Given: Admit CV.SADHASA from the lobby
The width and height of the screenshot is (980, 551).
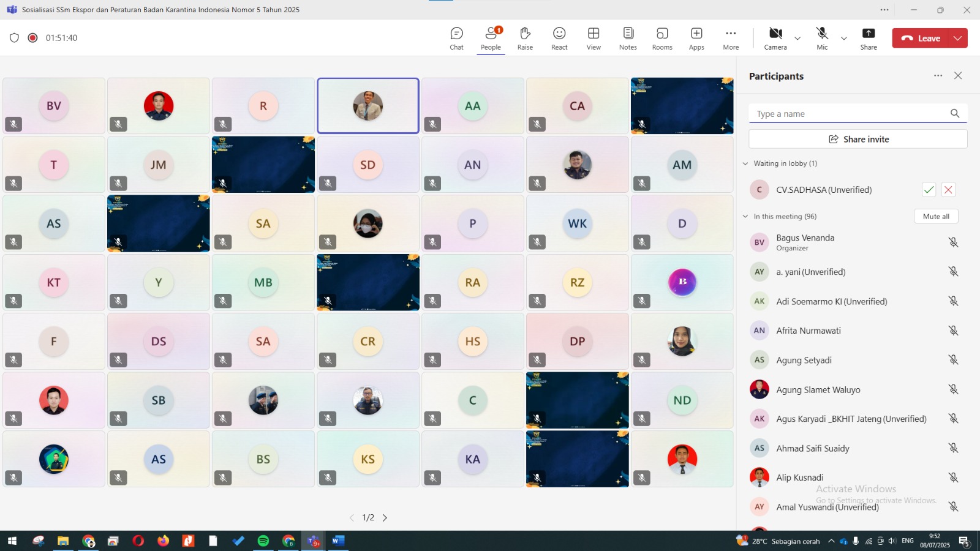Looking at the screenshot, I should point(929,190).
